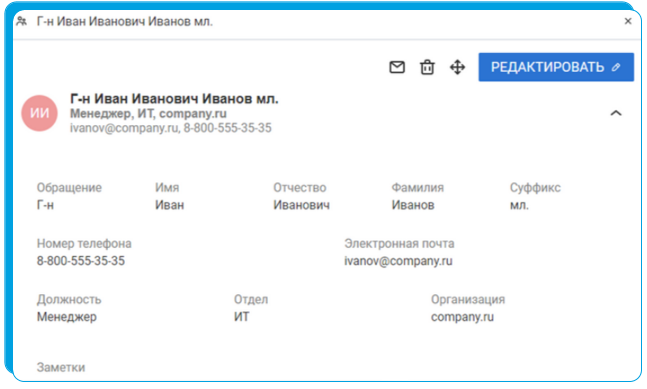Click the contacts icon in title bar
The height and width of the screenshot is (389, 647).
[x=21, y=21]
